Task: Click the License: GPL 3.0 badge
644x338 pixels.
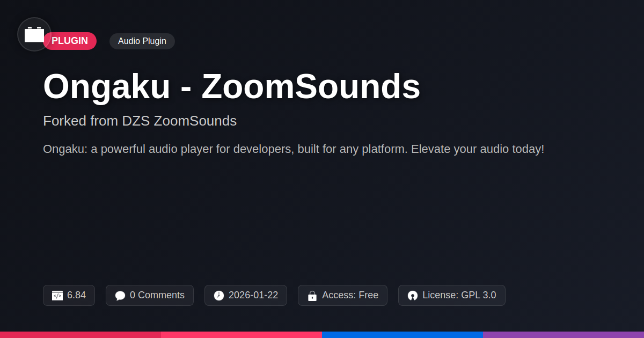Action: point(452,296)
